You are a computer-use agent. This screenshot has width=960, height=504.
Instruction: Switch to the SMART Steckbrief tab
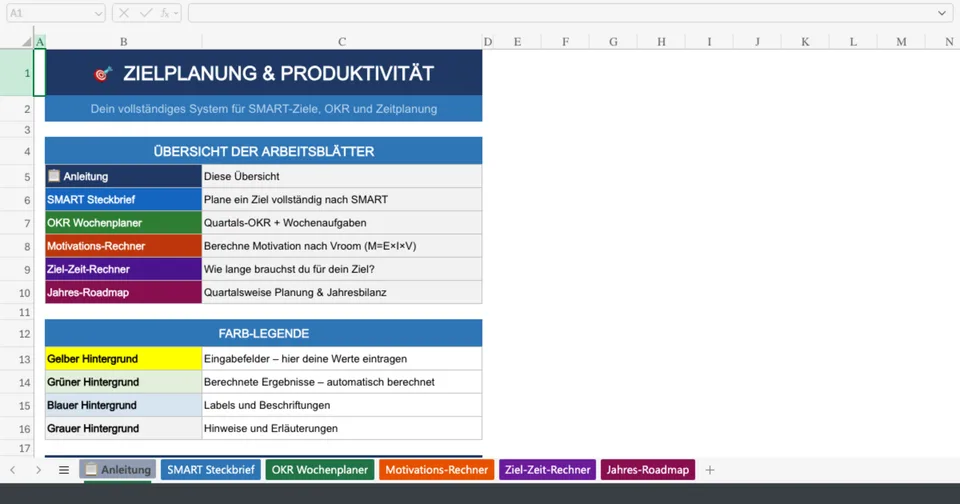click(210, 470)
